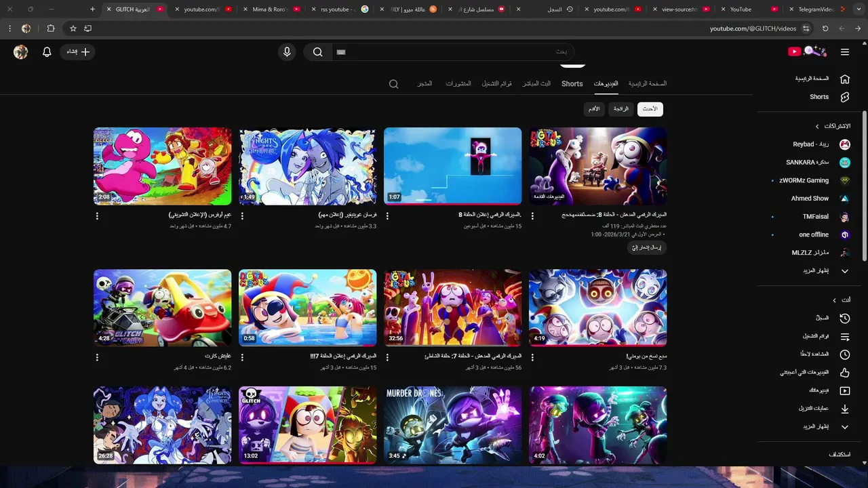Open the Subscriptions (الاشتراكات) section header
The height and width of the screenshot is (488, 868).
(833, 126)
